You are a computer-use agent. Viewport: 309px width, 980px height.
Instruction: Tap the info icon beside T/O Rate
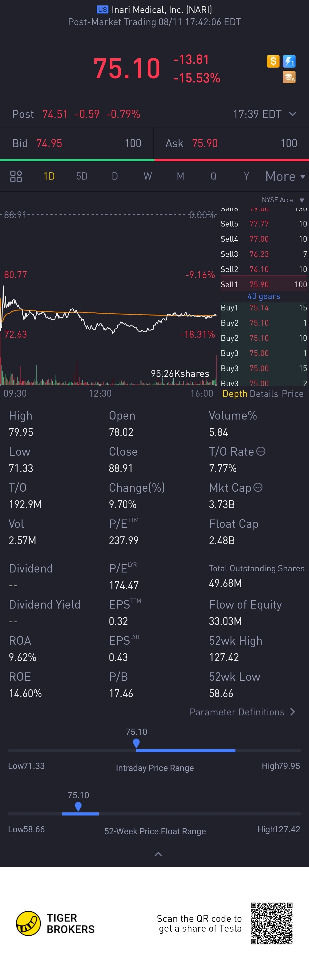pyautogui.click(x=261, y=451)
